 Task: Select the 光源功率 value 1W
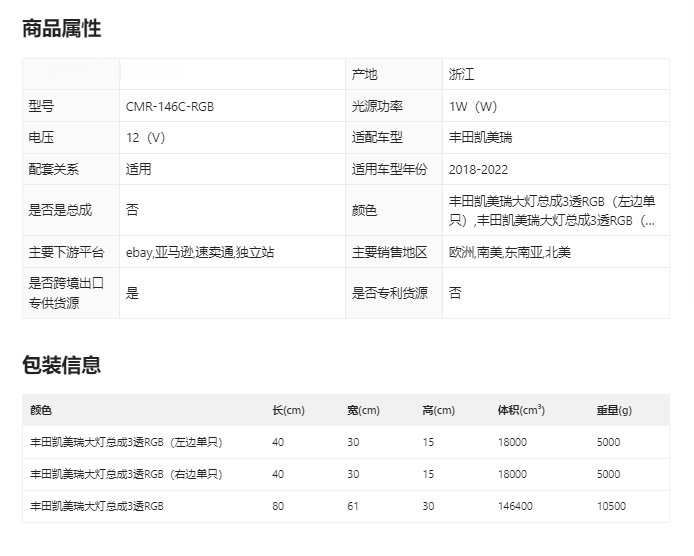[473, 106]
